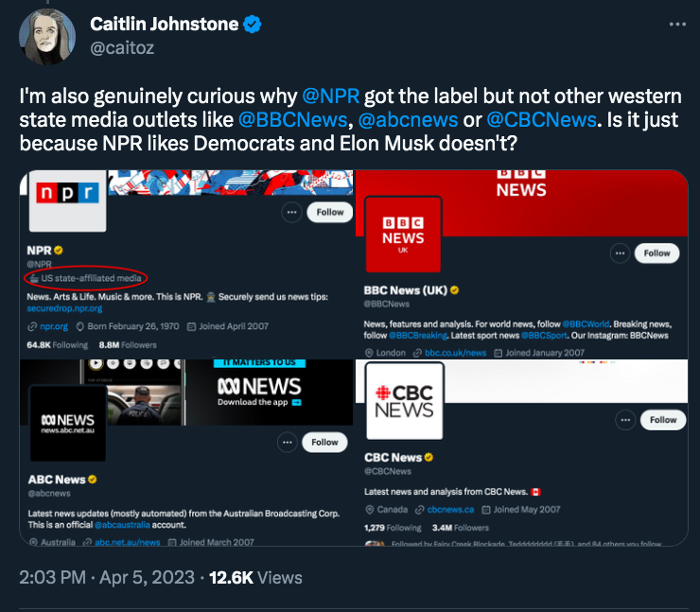Click the NPR logo in the screenshot

click(67, 201)
